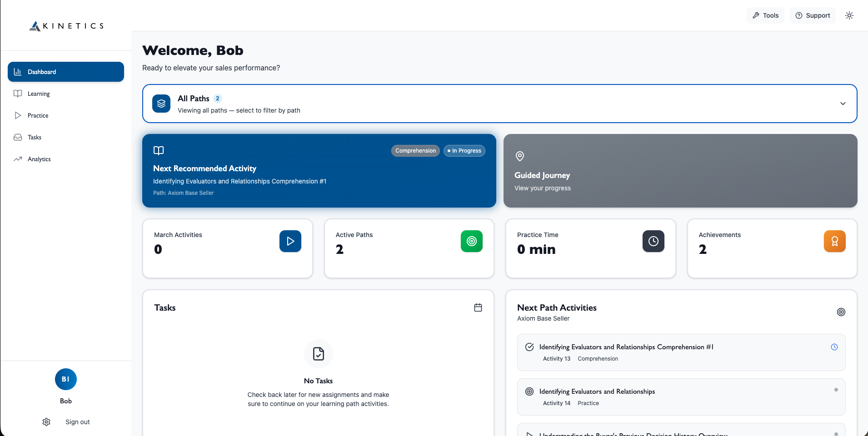This screenshot has width=868, height=436.
Task: Open the settings gear near Sign out
Action: pyautogui.click(x=46, y=422)
